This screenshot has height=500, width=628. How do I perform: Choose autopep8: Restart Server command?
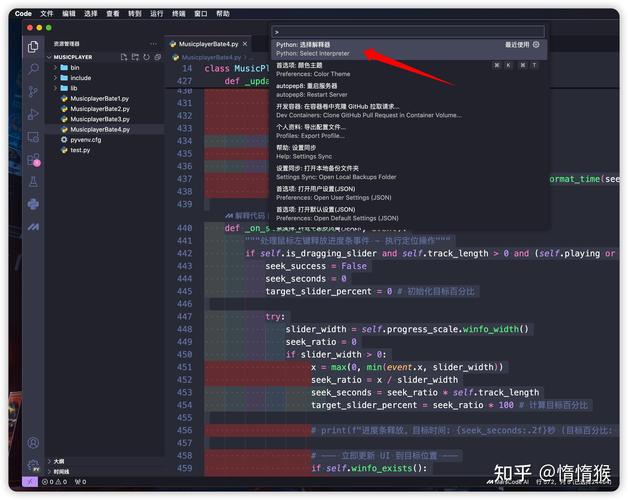point(408,90)
